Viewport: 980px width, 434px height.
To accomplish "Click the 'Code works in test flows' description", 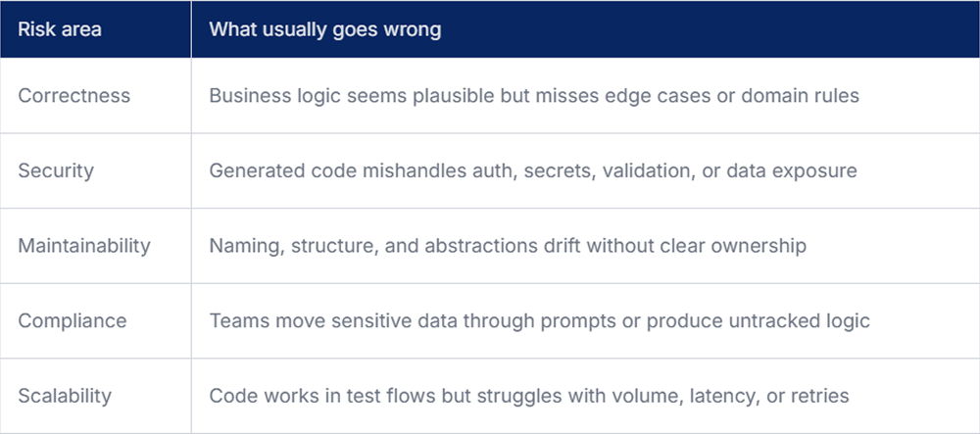I will point(529,395).
